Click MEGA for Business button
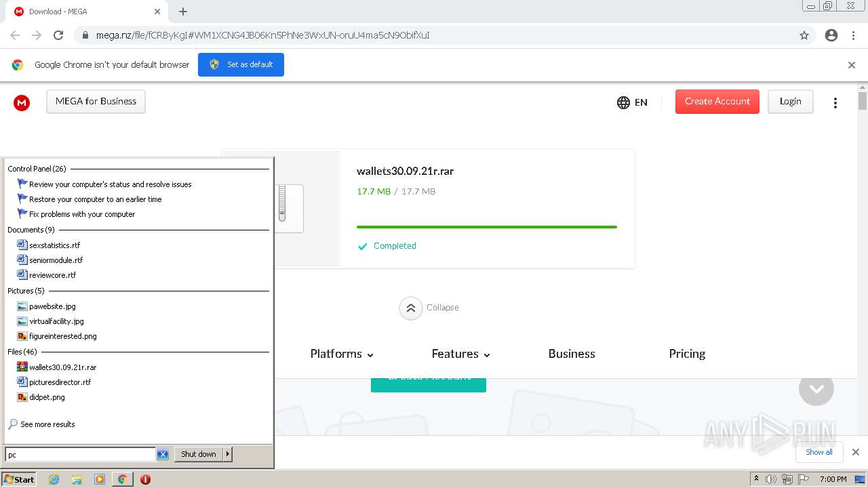868x488 pixels. (96, 102)
